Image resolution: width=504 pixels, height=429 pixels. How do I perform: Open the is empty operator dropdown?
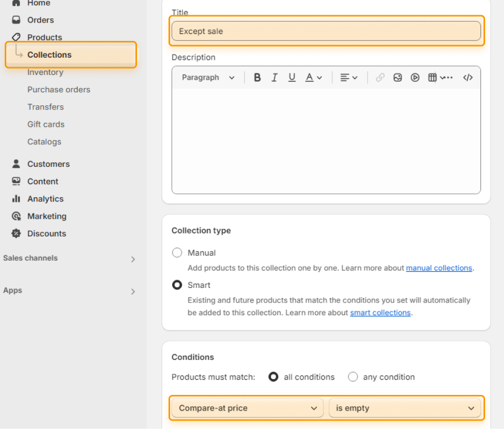(405, 408)
